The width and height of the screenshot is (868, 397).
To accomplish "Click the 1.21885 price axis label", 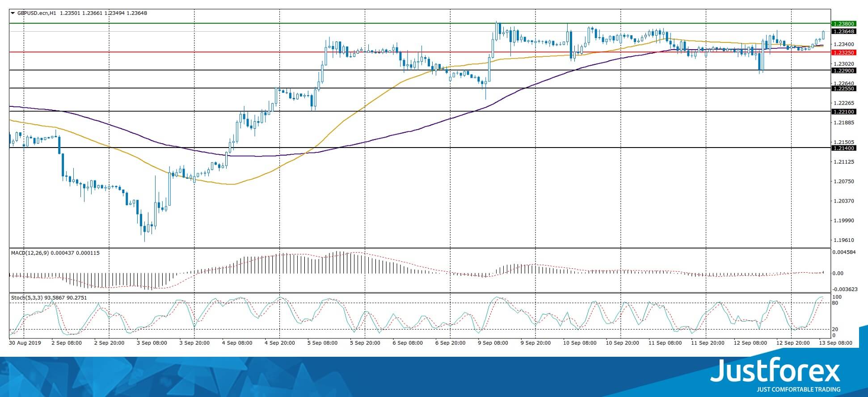I will click(x=843, y=122).
